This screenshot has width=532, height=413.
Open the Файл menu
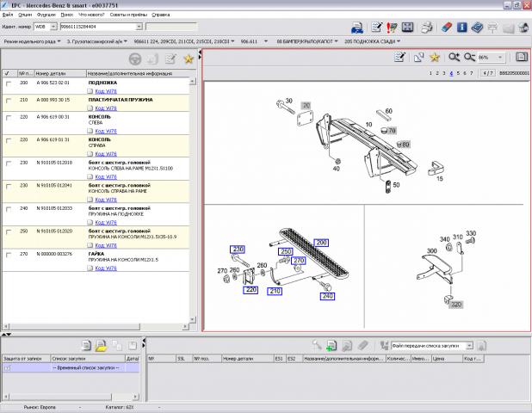[8, 15]
